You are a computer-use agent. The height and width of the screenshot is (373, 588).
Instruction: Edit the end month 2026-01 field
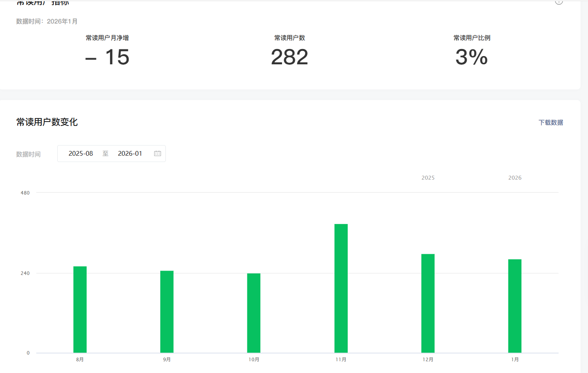(x=130, y=153)
